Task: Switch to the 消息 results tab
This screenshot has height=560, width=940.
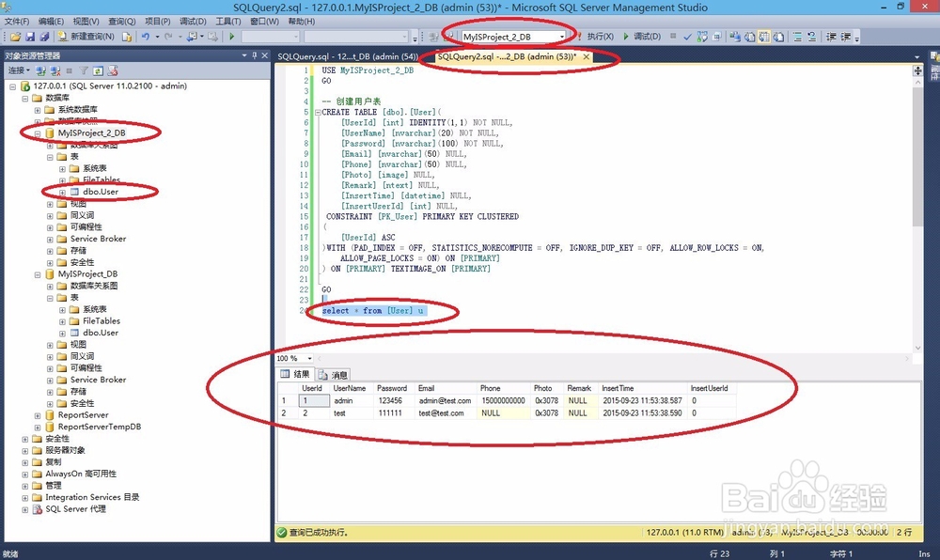Action: (334, 375)
